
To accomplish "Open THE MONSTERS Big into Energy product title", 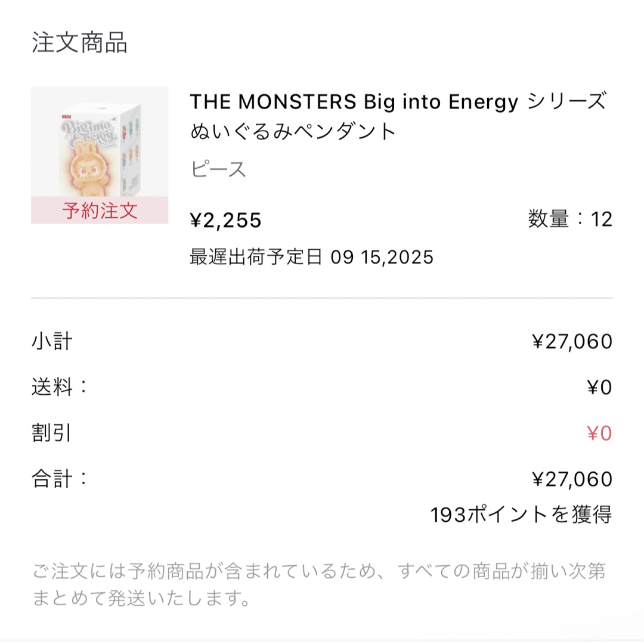I will (398, 101).
